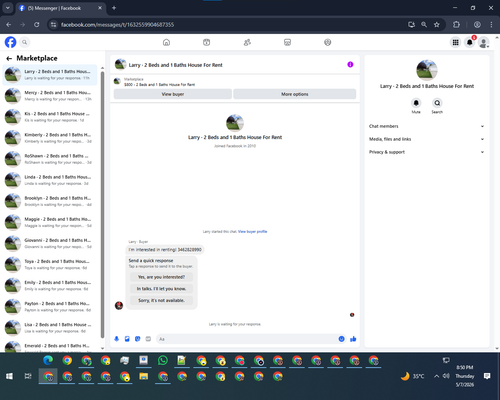This screenshot has height=400, width=500.
Task: Expand Chat members section
Action: (x=426, y=126)
